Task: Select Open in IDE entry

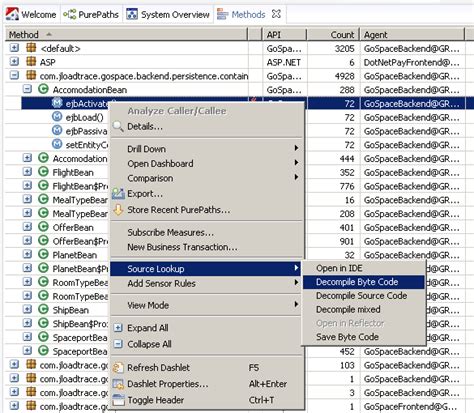Action: (339, 268)
